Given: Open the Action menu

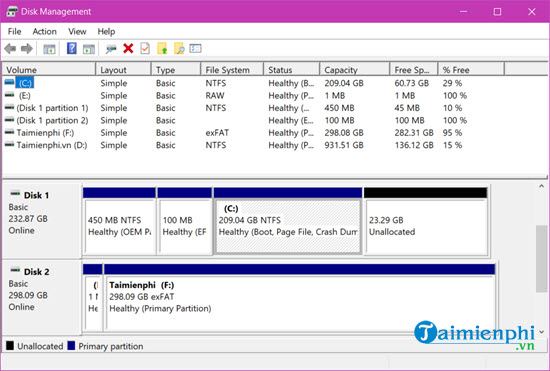Looking at the screenshot, I should pos(45,32).
